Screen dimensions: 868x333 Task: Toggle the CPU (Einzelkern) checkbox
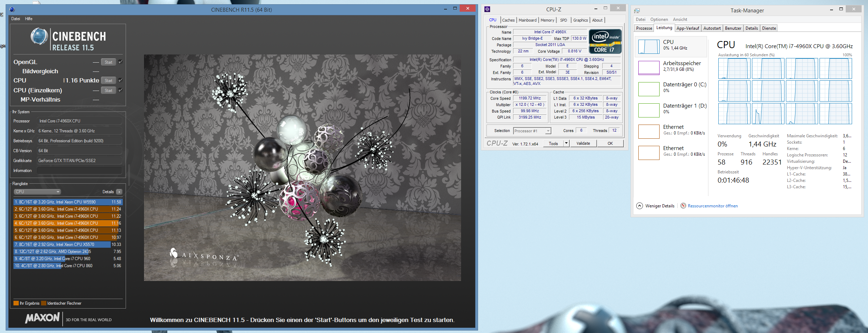coord(120,90)
